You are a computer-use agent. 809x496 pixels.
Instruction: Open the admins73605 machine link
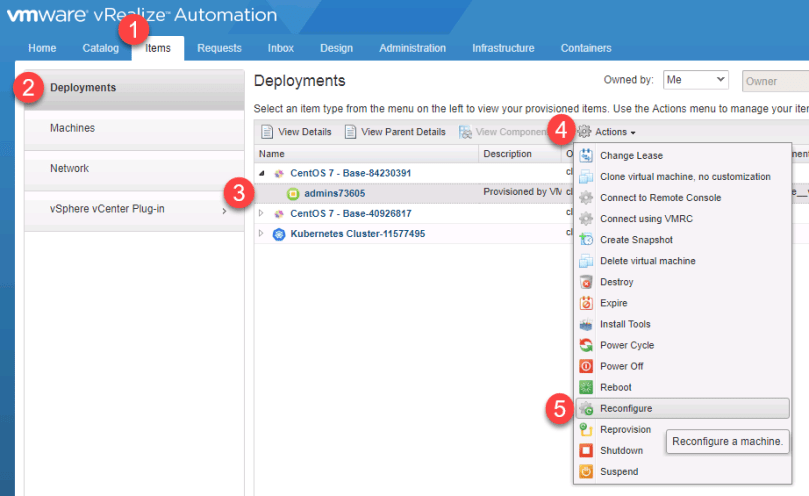[334, 193]
